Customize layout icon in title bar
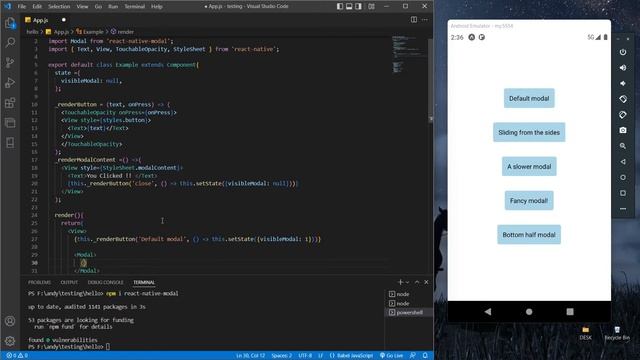This screenshot has width=640, height=360. point(371,6)
